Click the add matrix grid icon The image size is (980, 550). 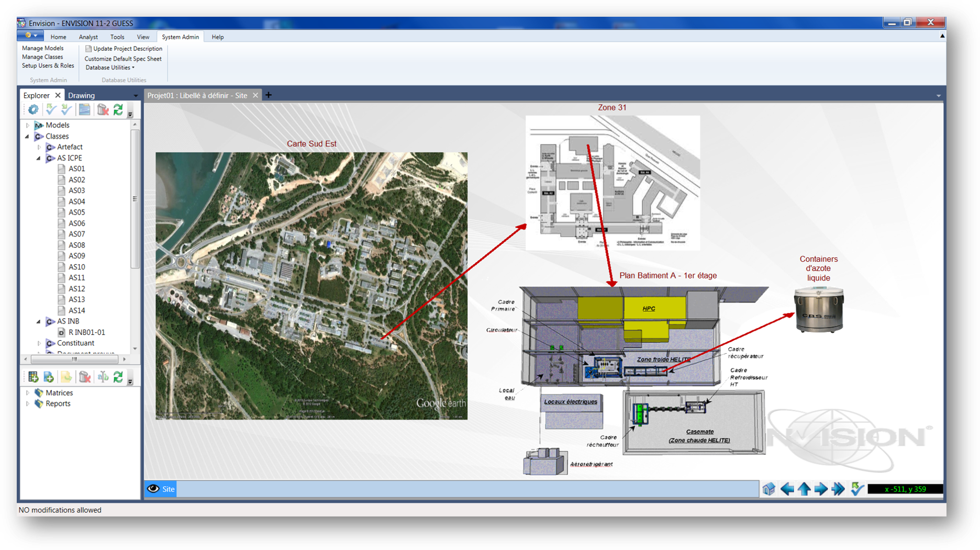pyautogui.click(x=34, y=377)
